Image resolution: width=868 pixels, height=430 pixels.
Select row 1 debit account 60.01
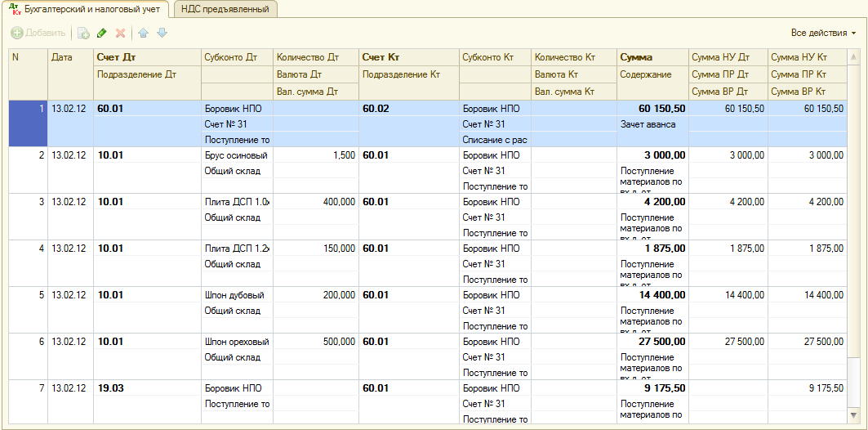point(147,110)
